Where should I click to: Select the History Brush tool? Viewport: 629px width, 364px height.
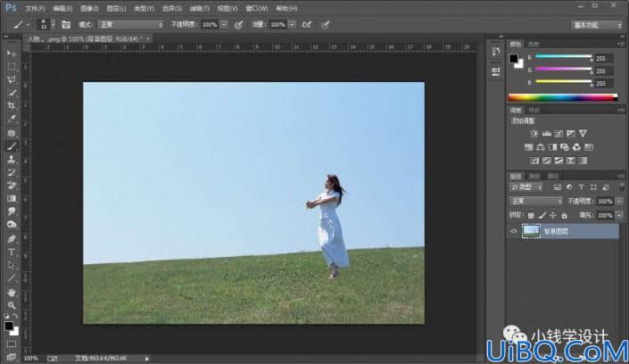[12, 172]
